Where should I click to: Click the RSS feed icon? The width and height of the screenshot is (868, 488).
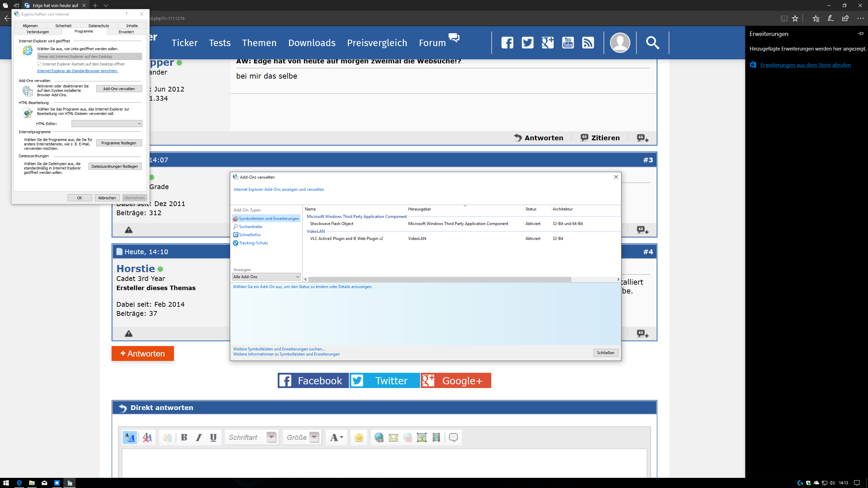click(x=588, y=43)
